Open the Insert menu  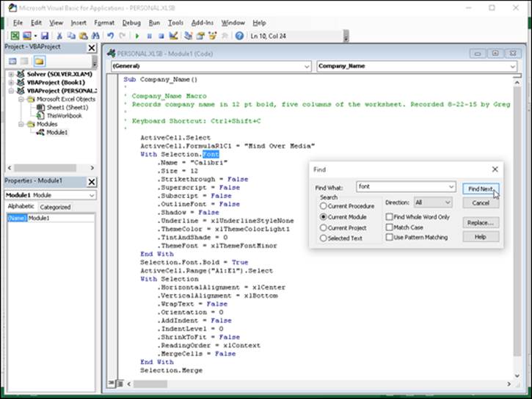(79, 23)
